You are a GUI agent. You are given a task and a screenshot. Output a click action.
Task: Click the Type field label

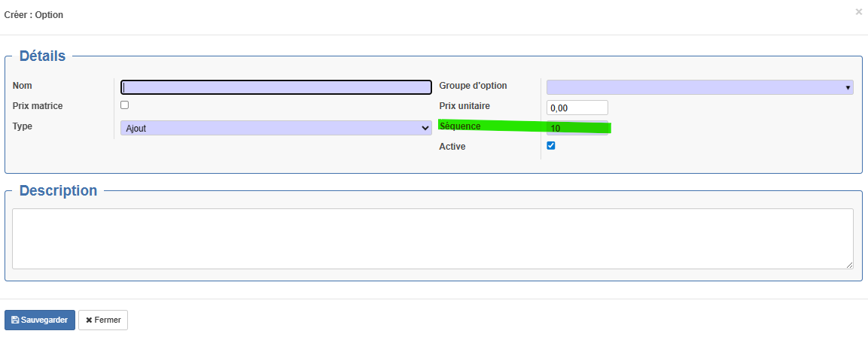[23, 126]
